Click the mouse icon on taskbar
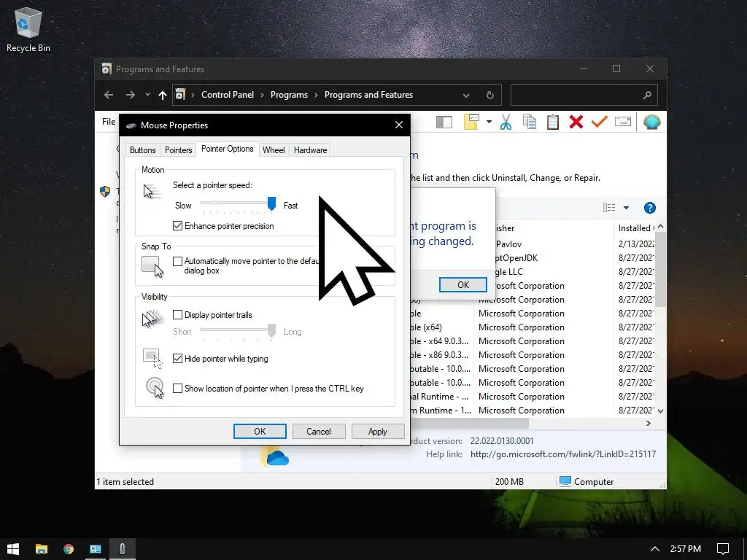Screen dimensions: 747x560 pyautogui.click(x=123, y=549)
